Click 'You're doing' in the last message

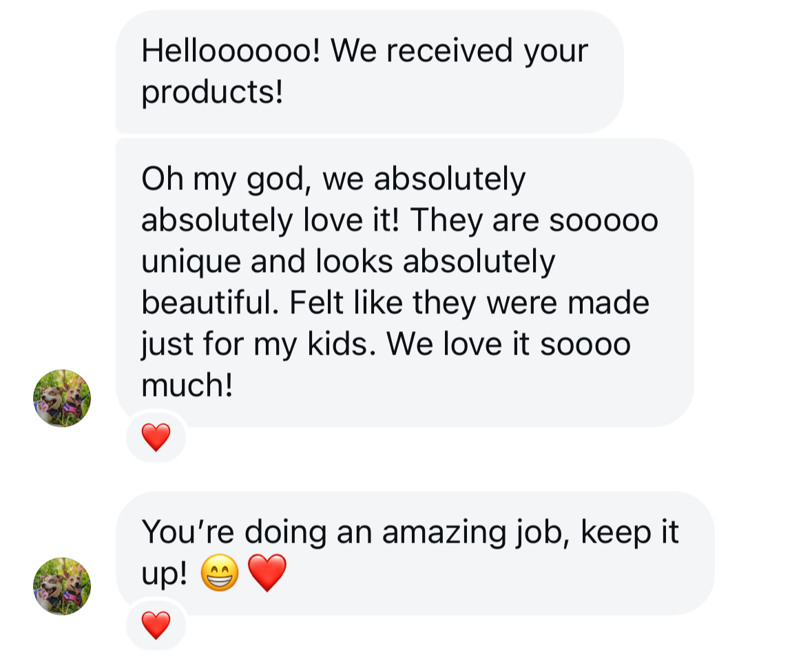(x=233, y=532)
